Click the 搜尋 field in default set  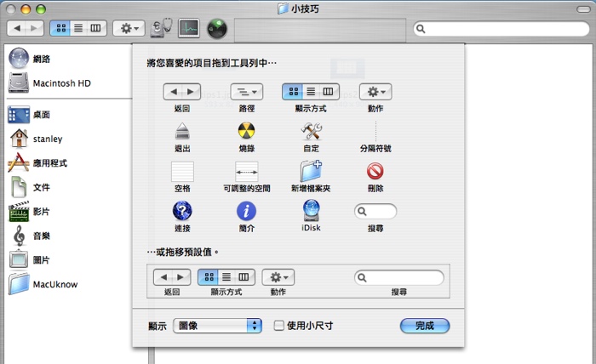tap(399, 277)
